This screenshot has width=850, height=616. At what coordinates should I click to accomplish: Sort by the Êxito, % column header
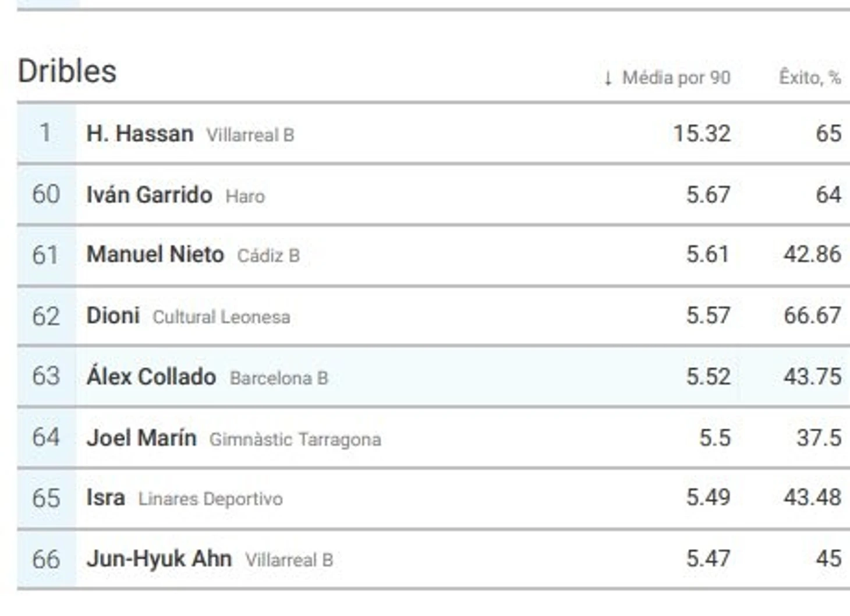pyautogui.click(x=809, y=77)
